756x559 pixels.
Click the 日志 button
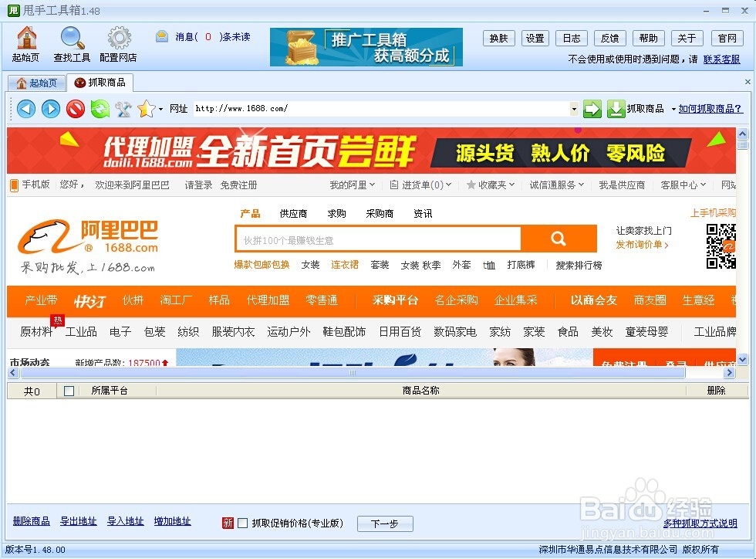(x=572, y=38)
